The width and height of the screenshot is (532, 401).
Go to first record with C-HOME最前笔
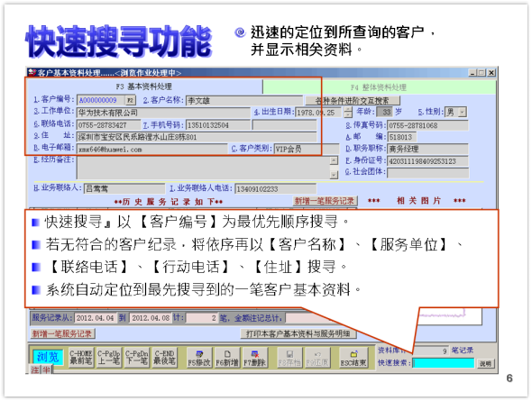point(81,357)
